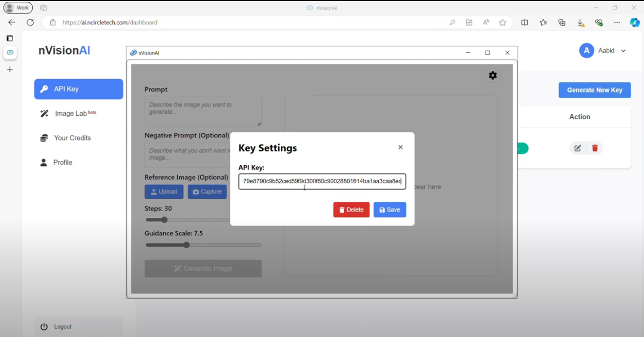Maximize the nVisionAI app window
The image size is (644, 337).
[487, 53]
